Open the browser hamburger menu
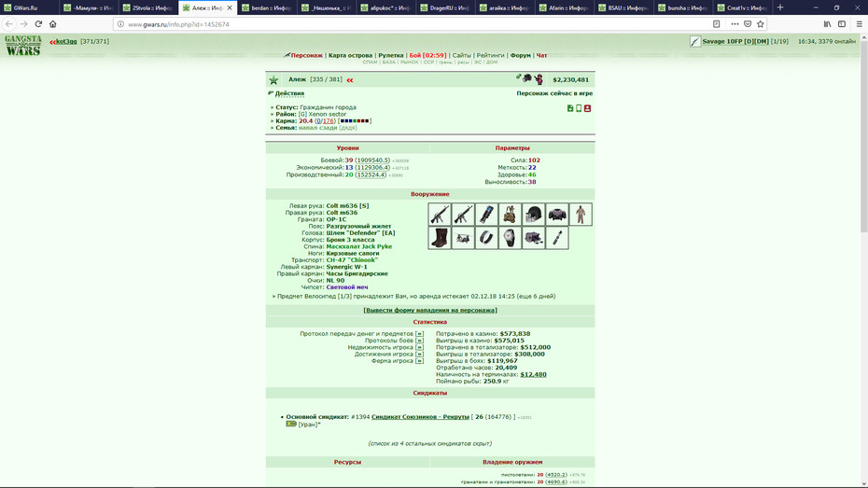Viewport: 868px width, 488px height. coord(860,23)
